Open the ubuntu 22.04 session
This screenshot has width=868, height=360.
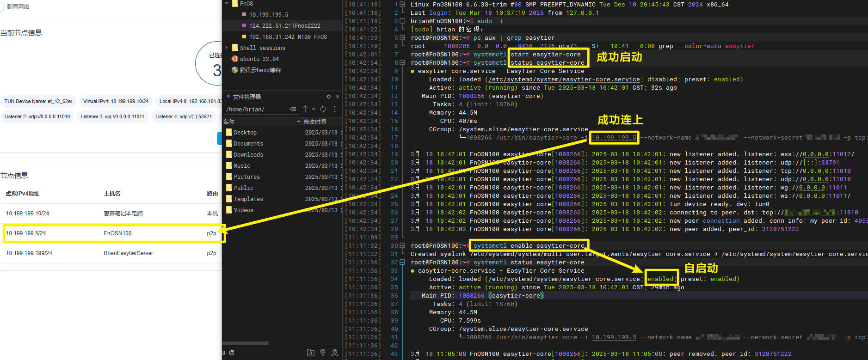click(259, 59)
